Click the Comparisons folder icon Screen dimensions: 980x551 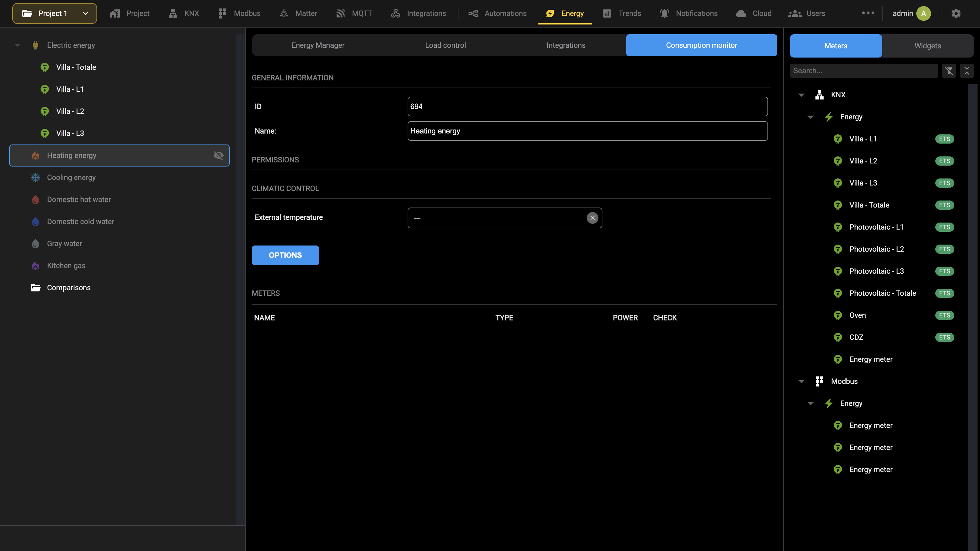pos(36,288)
